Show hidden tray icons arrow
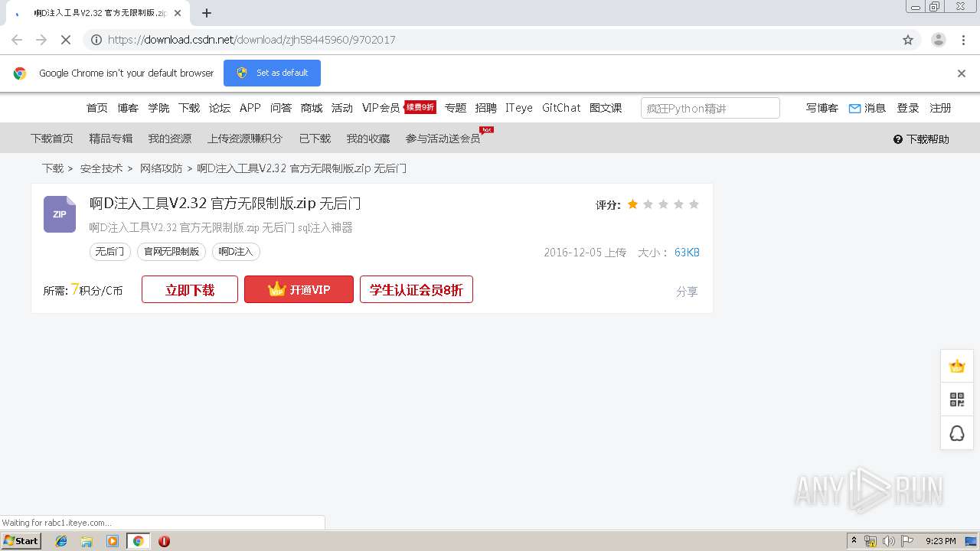 [854, 541]
